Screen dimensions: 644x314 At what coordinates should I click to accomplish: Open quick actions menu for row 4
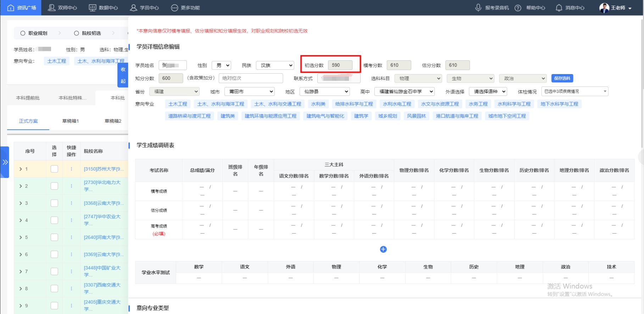pyautogui.click(x=71, y=220)
